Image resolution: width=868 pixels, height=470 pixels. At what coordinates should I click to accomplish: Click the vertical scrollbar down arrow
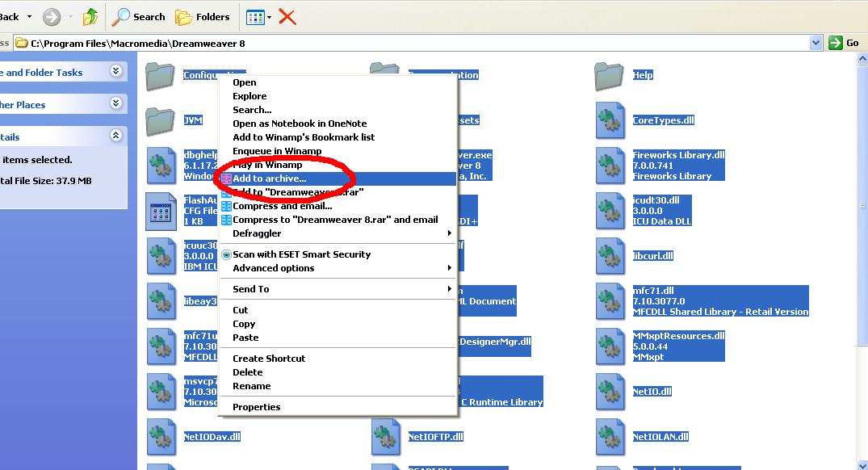862,464
